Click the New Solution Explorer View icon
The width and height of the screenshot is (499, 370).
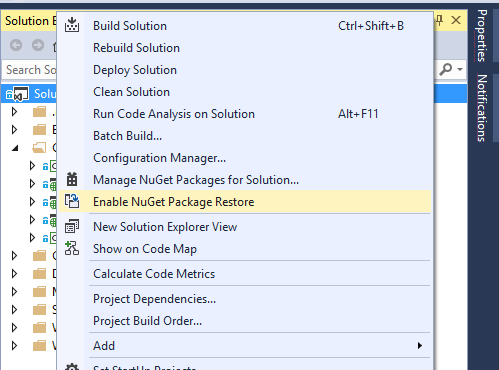click(72, 226)
